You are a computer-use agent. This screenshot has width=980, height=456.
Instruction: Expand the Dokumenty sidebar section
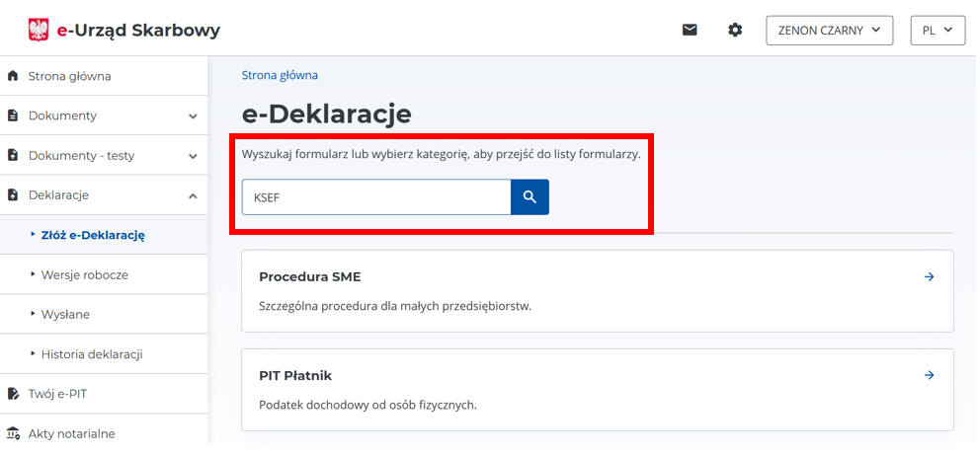[193, 116]
